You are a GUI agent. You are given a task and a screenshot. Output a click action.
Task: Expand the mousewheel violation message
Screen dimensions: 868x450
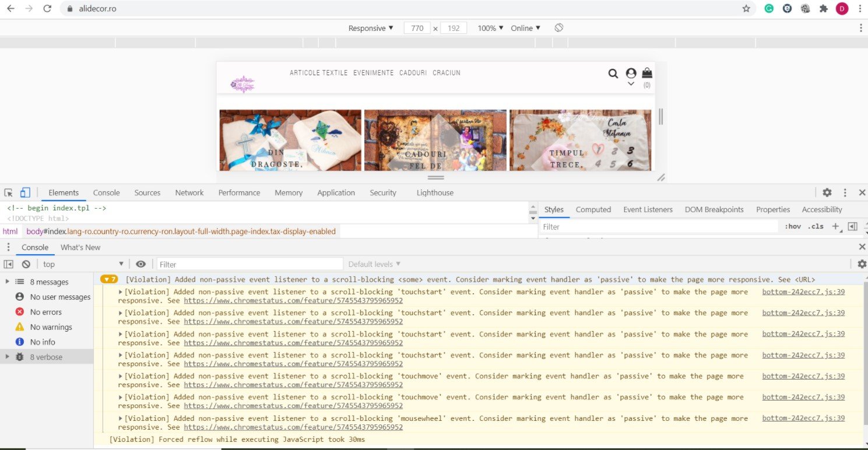(x=121, y=418)
